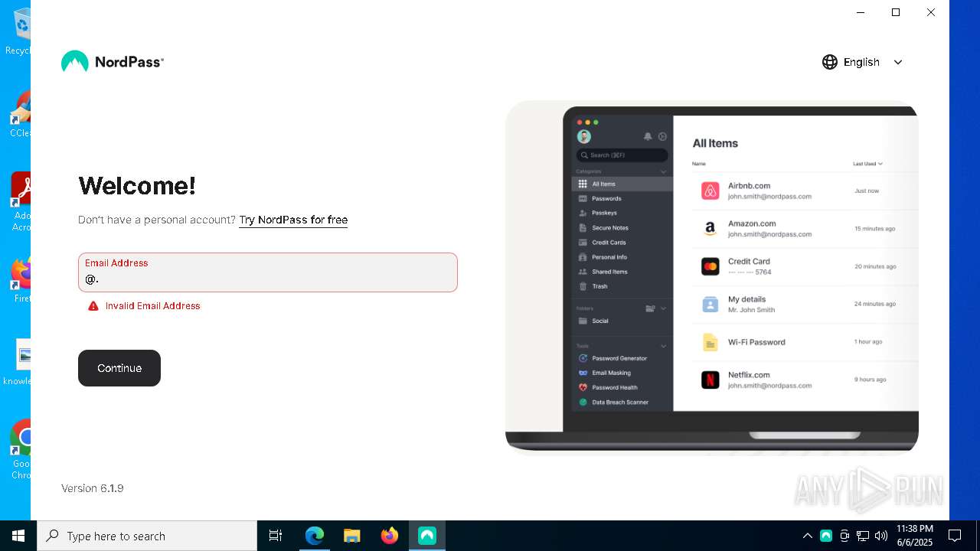Click the taskbar search box
980x551 pixels.
pyautogui.click(x=147, y=536)
